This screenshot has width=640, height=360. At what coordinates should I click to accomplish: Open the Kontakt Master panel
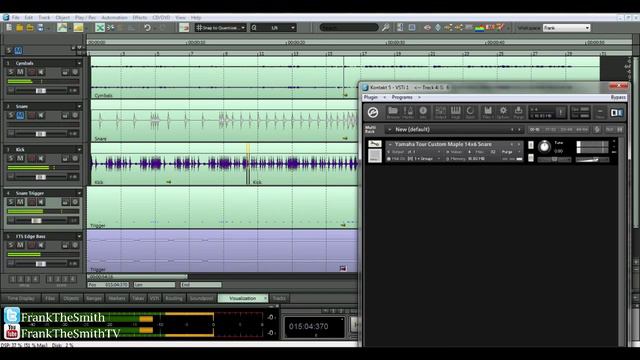[x=408, y=112]
